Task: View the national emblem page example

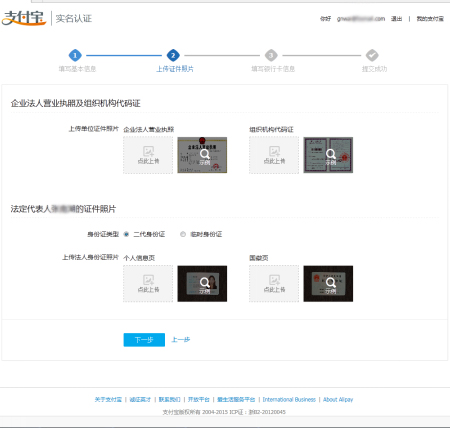Action: [328, 284]
